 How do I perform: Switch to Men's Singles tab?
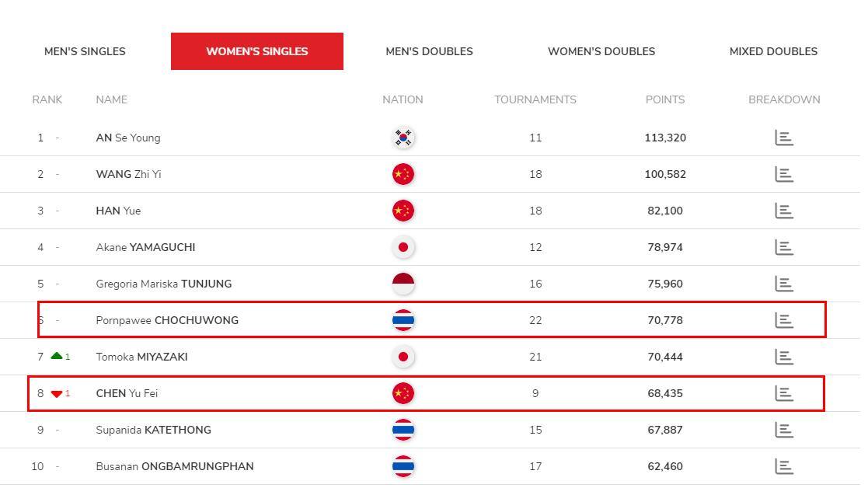click(x=85, y=51)
